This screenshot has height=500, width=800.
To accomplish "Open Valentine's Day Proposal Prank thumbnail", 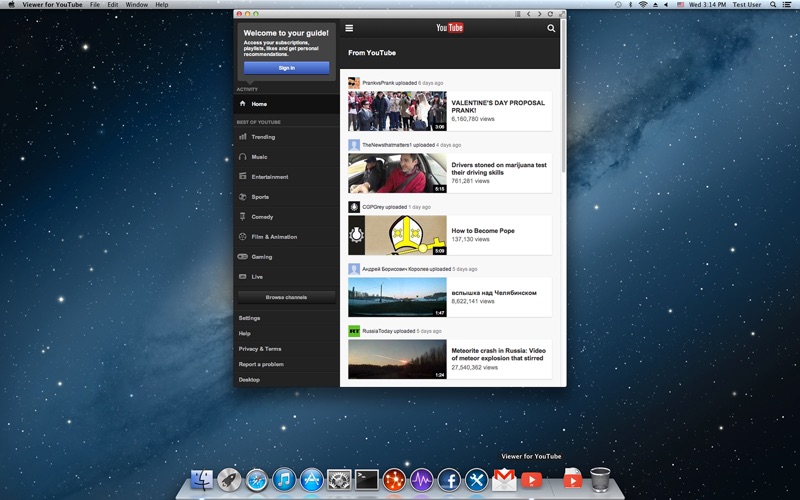I will click(x=397, y=111).
